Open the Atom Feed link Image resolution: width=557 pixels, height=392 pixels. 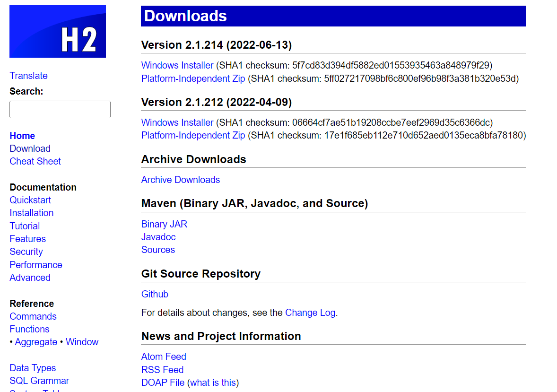point(164,357)
